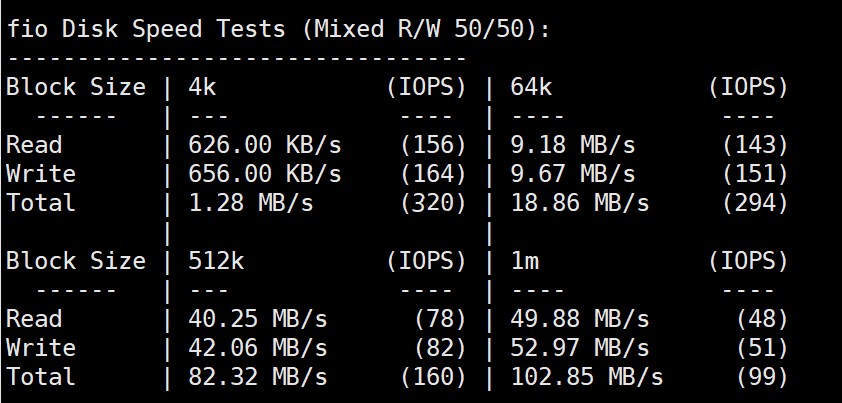This screenshot has height=403, width=842.
Task: Select the 512k total 82.32 MB/s value
Action: (258, 377)
